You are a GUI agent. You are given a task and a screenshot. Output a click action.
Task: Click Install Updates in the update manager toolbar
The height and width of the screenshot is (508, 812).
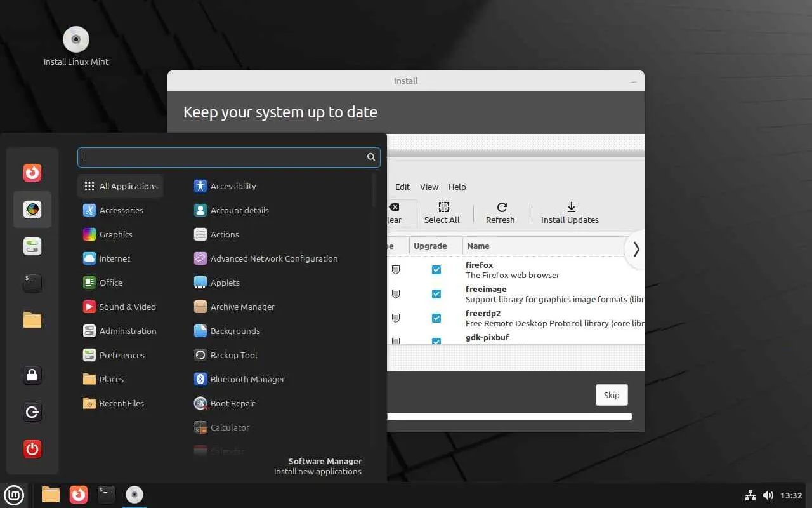coord(570,213)
